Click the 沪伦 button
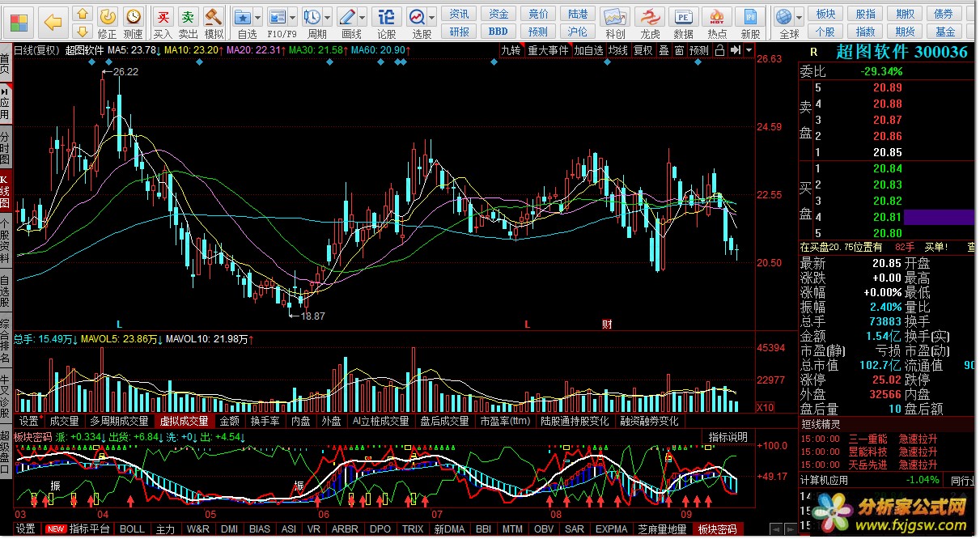 [x=578, y=32]
